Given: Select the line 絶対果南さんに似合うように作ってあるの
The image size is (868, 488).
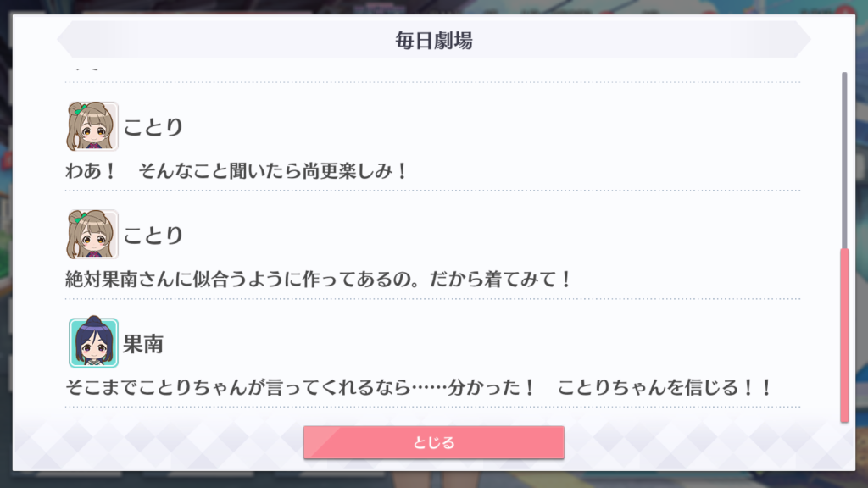Looking at the screenshot, I should pos(319,279).
